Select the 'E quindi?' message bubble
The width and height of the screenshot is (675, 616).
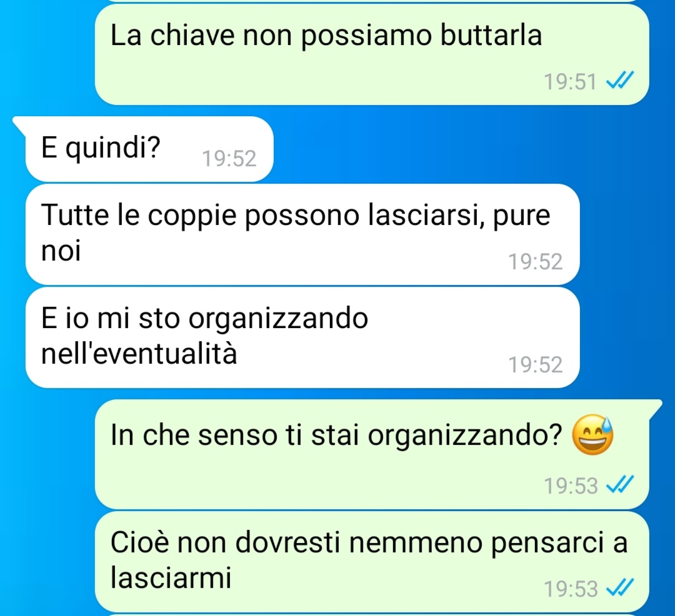(x=149, y=149)
